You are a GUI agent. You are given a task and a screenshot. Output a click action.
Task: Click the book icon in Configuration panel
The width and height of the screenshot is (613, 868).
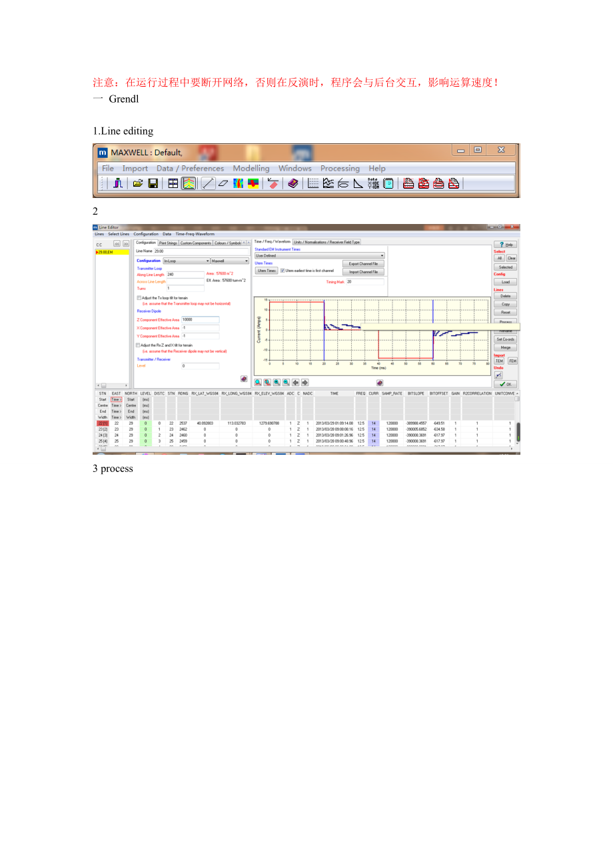click(244, 379)
